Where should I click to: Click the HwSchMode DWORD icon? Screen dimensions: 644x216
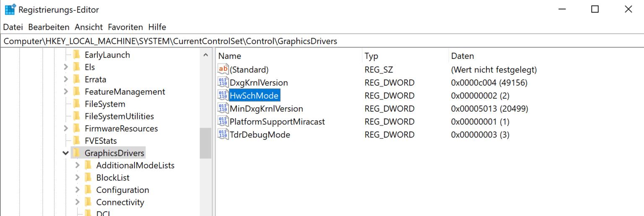(223, 95)
